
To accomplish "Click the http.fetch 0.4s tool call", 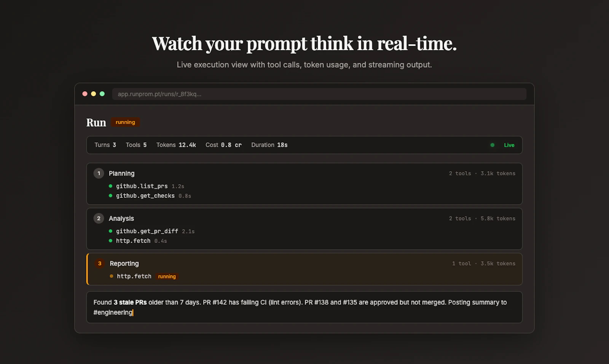I will [x=133, y=241].
